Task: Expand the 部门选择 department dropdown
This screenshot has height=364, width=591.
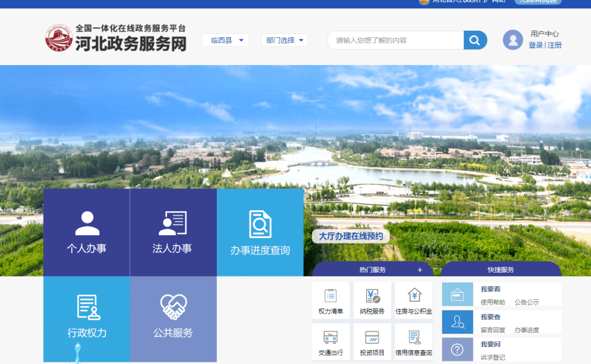Action: [285, 40]
